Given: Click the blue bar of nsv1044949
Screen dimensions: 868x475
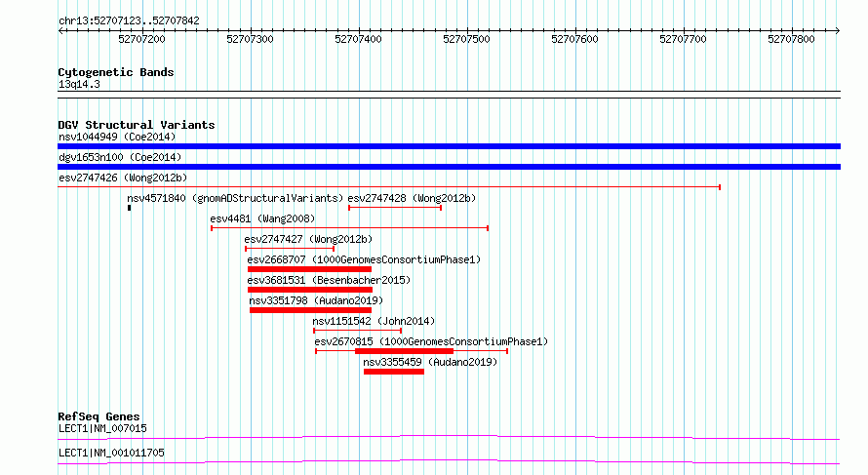Looking at the screenshot, I should pos(449,146).
